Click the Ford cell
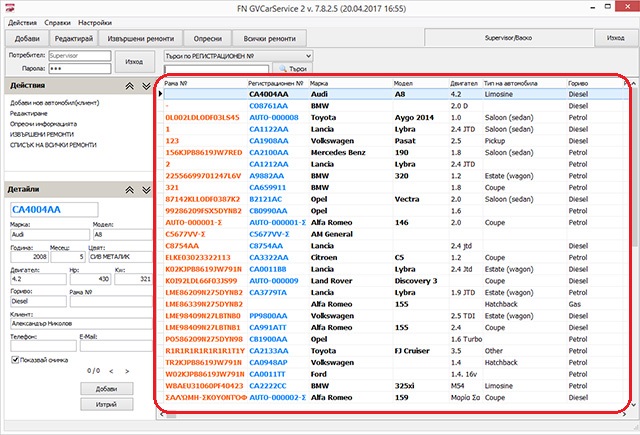This screenshot has width=640, height=435. click(x=318, y=374)
